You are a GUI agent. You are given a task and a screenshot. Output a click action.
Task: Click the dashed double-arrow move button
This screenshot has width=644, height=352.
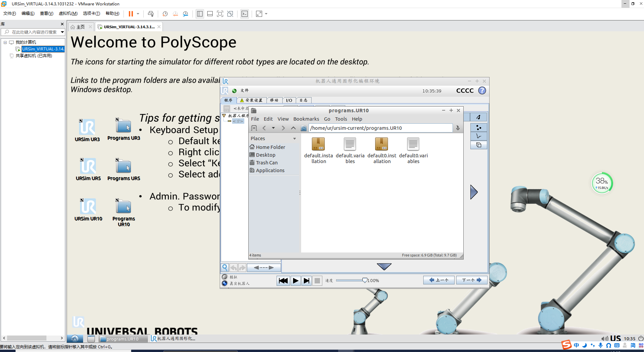coord(263,268)
